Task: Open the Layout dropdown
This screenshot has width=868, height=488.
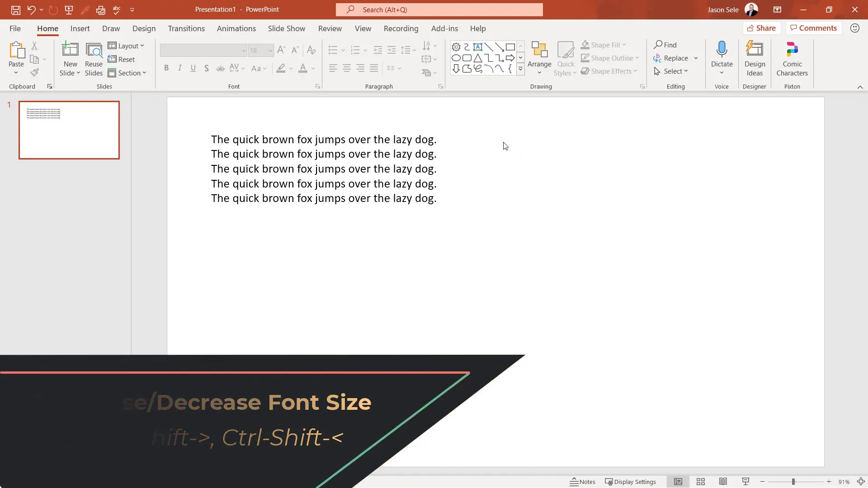Action: (x=126, y=46)
